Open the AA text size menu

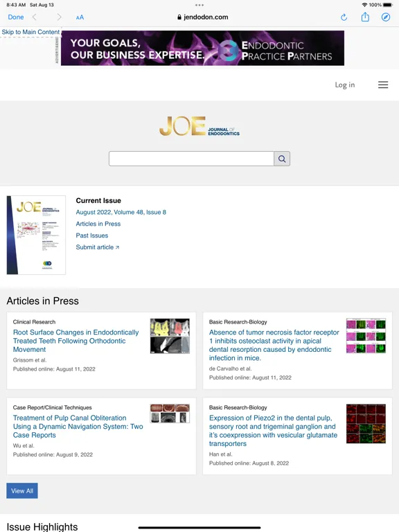(x=80, y=17)
